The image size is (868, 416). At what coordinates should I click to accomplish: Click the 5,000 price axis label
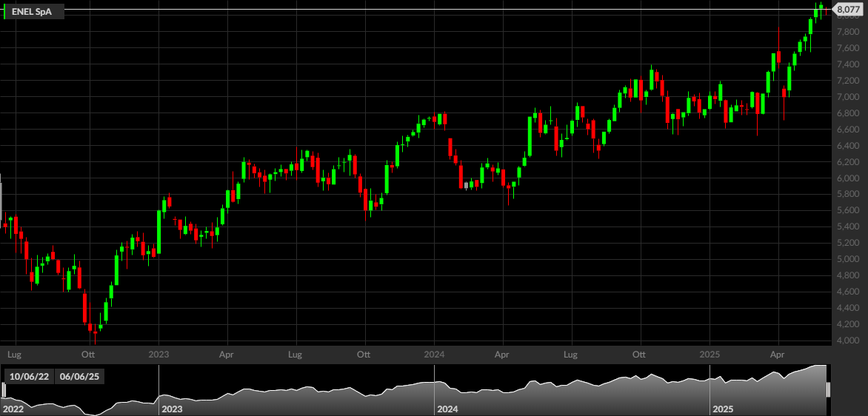click(847, 260)
